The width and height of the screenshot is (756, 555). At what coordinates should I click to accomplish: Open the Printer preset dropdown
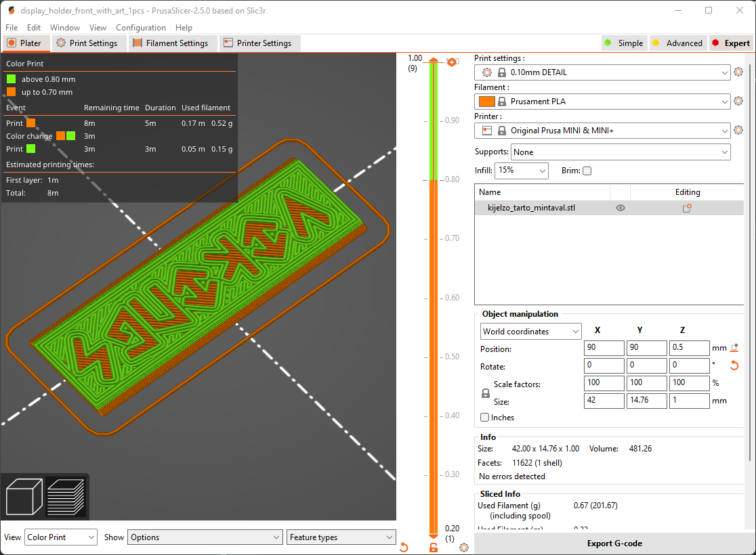pyautogui.click(x=602, y=131)
